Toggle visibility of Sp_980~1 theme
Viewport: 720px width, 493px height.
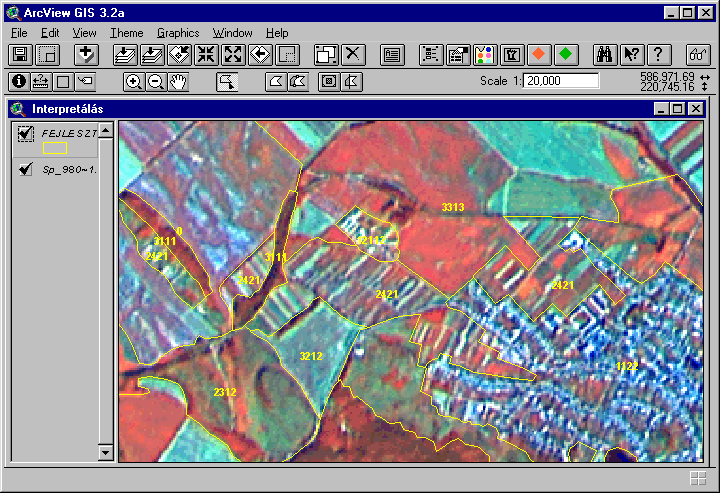click(25, 169)
